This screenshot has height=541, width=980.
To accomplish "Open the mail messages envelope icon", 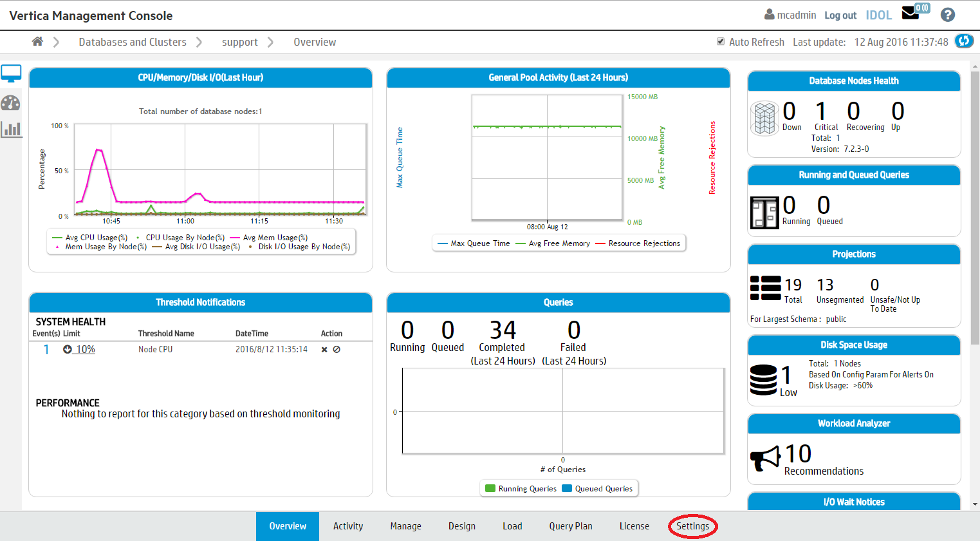I will tap(911, 13).
